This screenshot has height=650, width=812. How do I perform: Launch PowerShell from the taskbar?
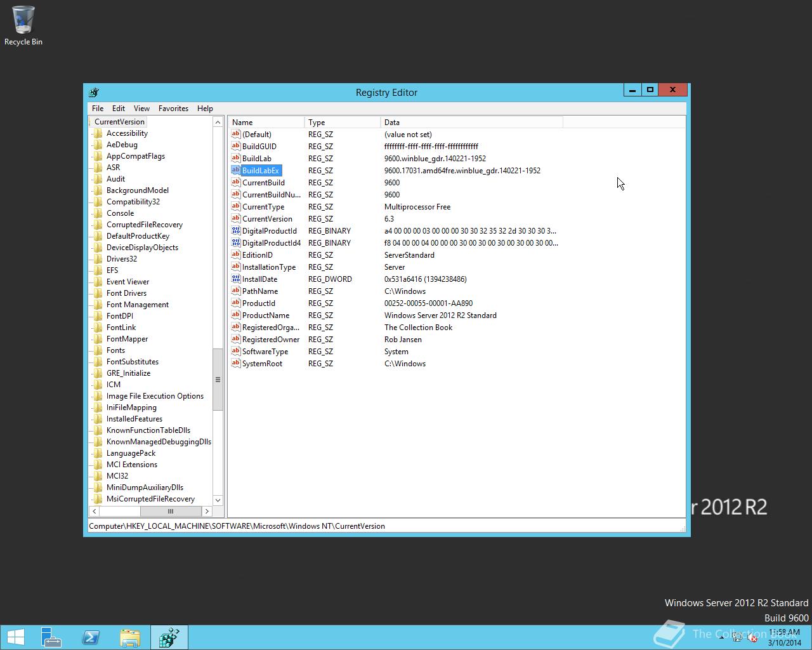91,637
